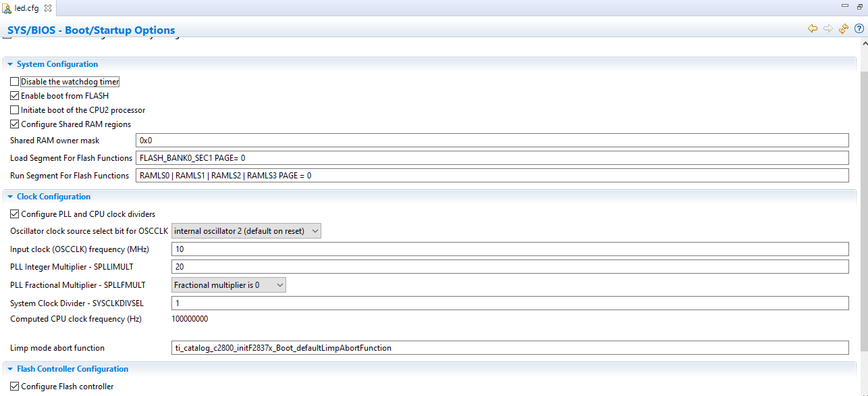
Task: Open the PLL Fractional Multiplier dropdown
Action: point(278,284)
